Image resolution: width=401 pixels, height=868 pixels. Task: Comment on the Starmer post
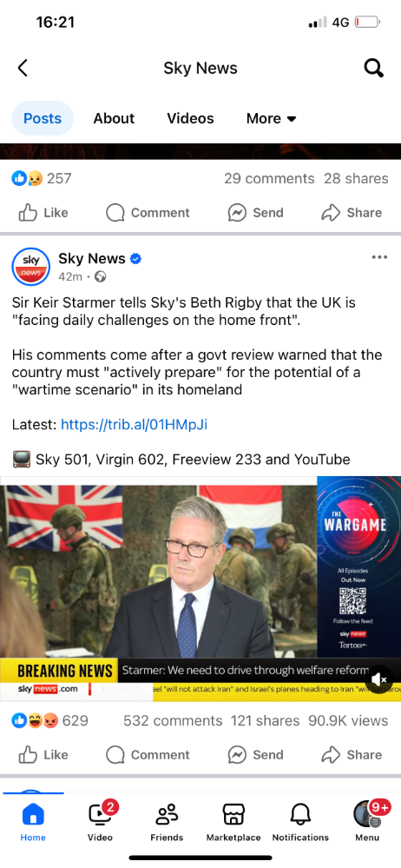tap(148, 754)
